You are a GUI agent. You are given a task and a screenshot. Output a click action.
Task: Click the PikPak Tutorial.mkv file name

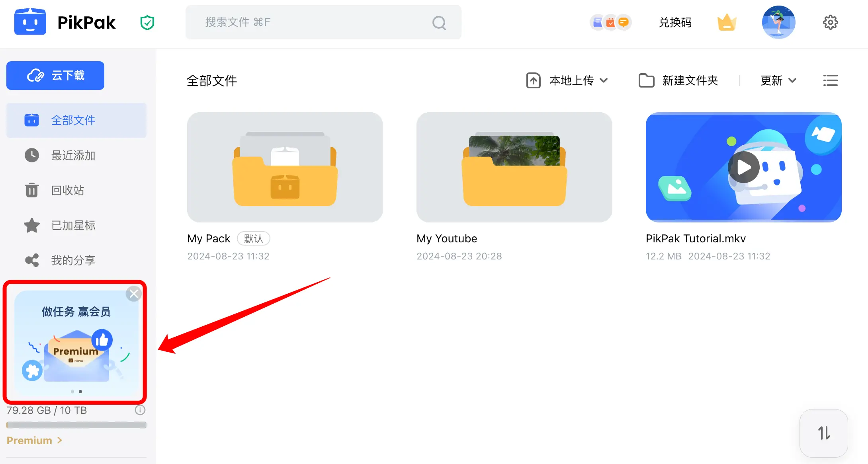point(696,238)
